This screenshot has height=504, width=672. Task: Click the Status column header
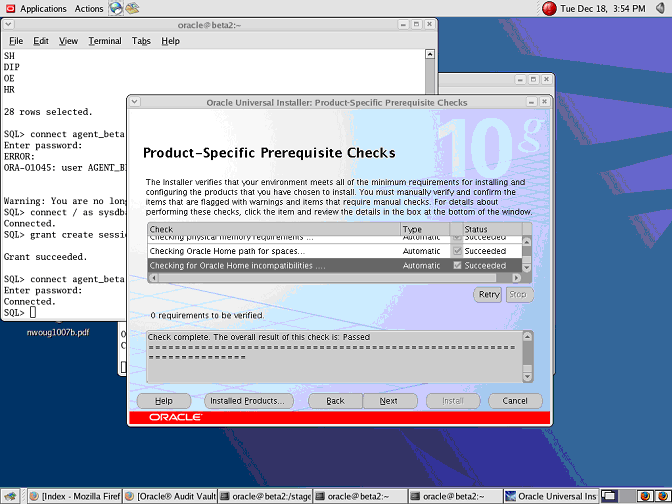492,229
